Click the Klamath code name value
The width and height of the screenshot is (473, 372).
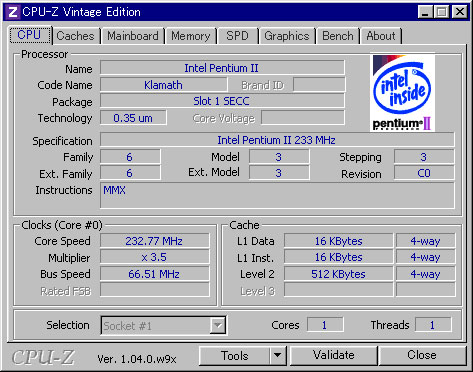tap(163, 85)
